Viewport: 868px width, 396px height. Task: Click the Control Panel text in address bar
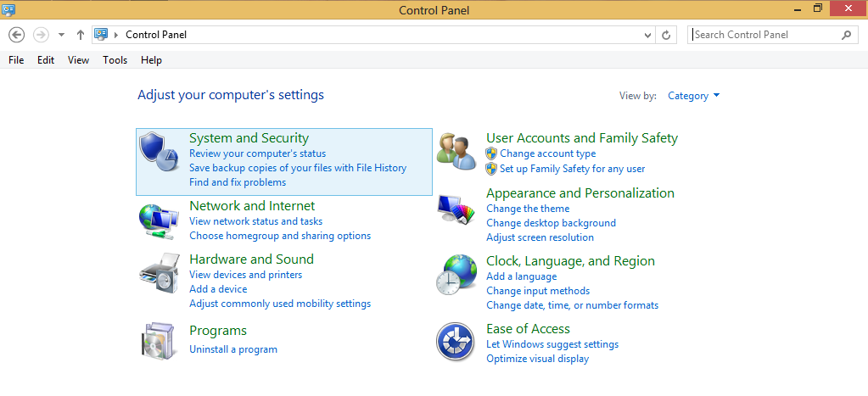click(x=156, y=35)
